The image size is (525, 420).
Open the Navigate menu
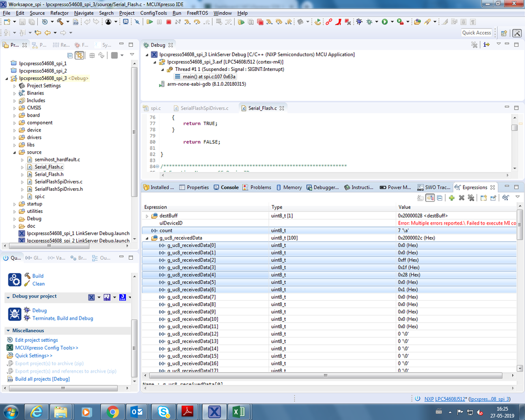click(84, 13)
